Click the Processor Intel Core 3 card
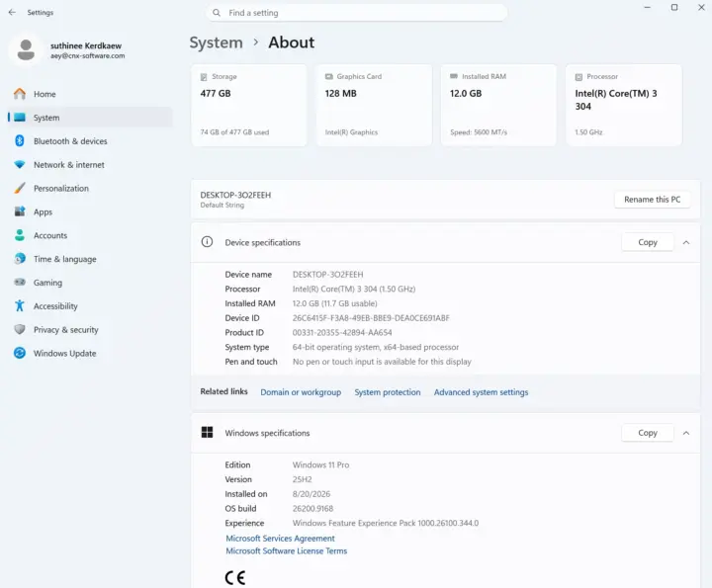The image size is (712, 588). point(623,106)
